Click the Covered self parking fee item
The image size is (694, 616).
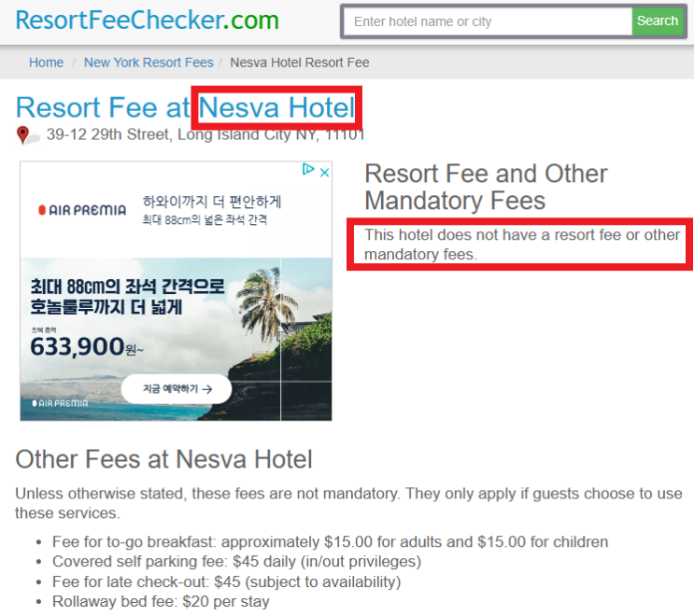(x=237, y=562)
